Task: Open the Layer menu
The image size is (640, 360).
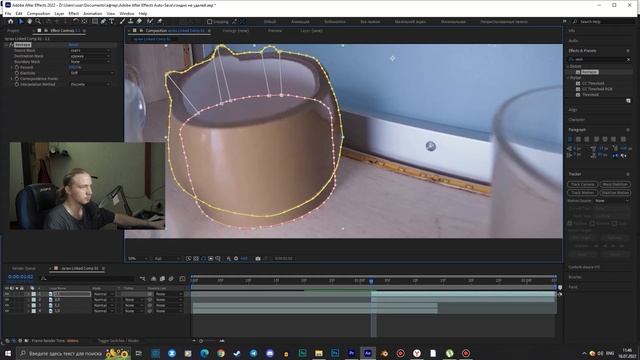Action: tap(59, 13)
